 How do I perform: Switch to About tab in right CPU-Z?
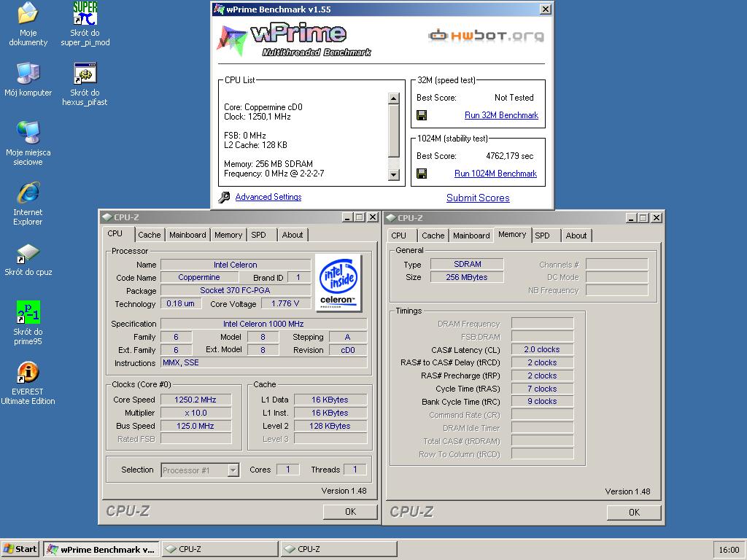pos(576,236)
